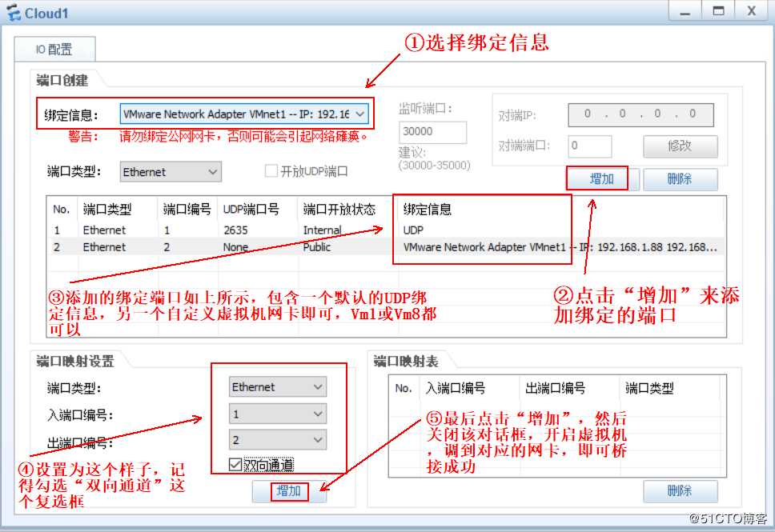775x532 pixels.
Task: Click the 端口类型 column header in the mapping table
Action: click(649, 388)
